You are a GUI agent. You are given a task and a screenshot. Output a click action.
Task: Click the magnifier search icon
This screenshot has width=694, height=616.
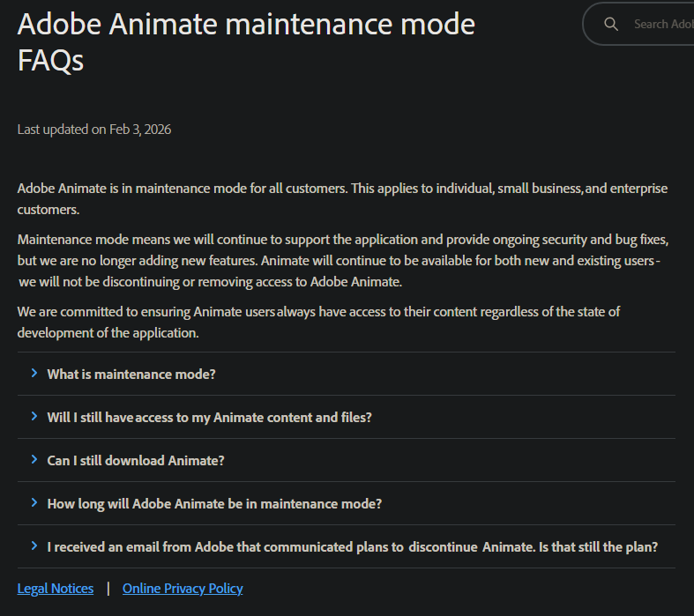point(611,24)
